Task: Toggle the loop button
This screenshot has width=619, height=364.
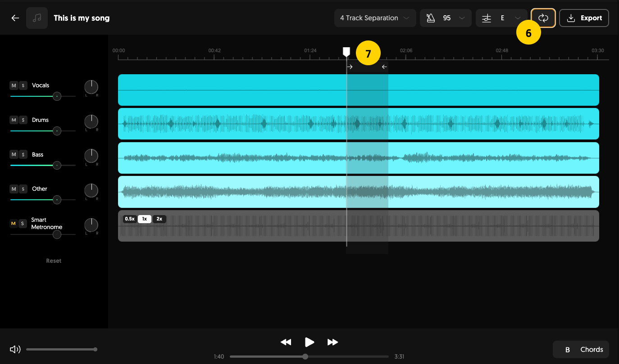Action: [x=543, y=18]
